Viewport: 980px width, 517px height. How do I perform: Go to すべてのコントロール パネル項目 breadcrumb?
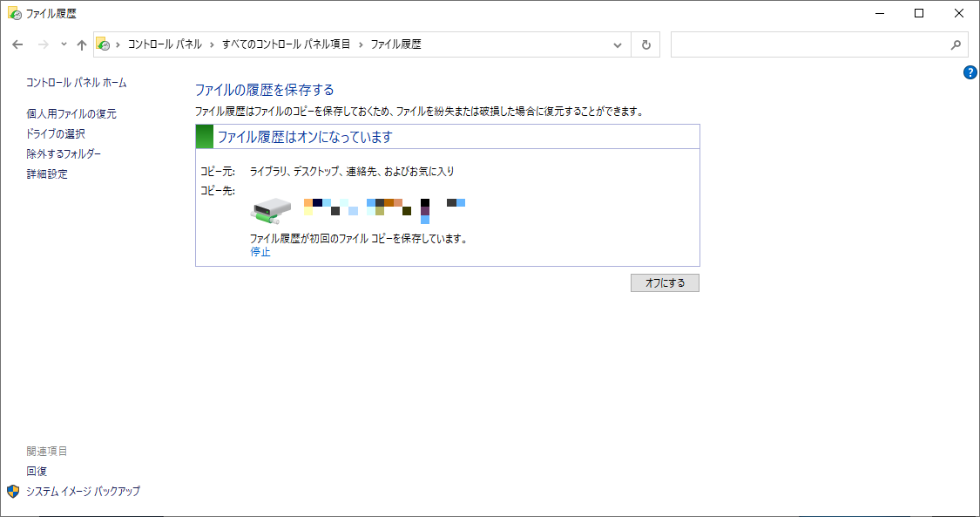(x=286, y=44)
